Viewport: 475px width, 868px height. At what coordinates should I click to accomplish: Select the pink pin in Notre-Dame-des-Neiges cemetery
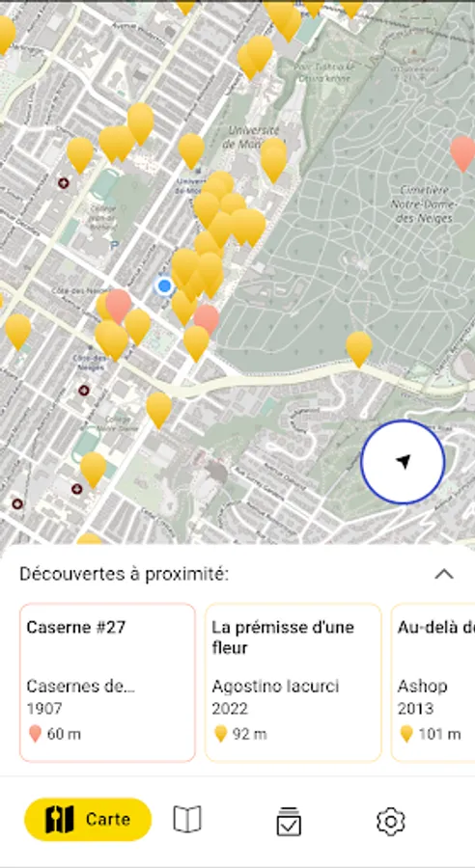pos(462,152)
